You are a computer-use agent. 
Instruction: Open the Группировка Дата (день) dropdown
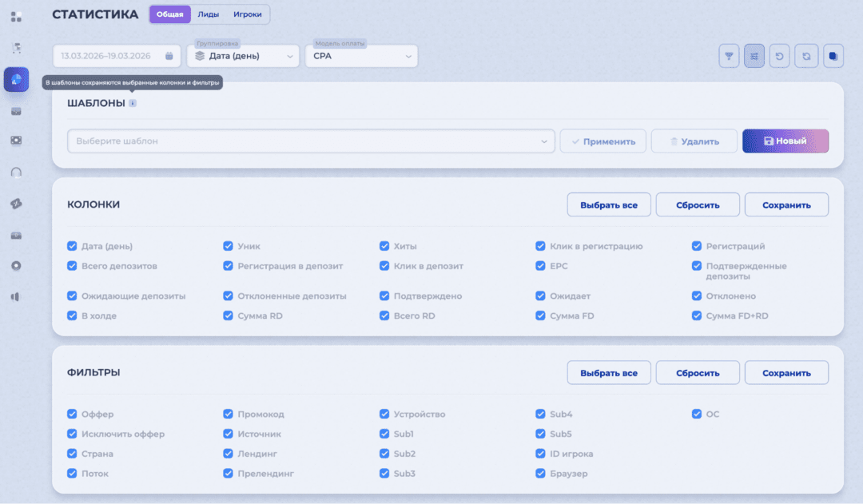tap(243, 56)
